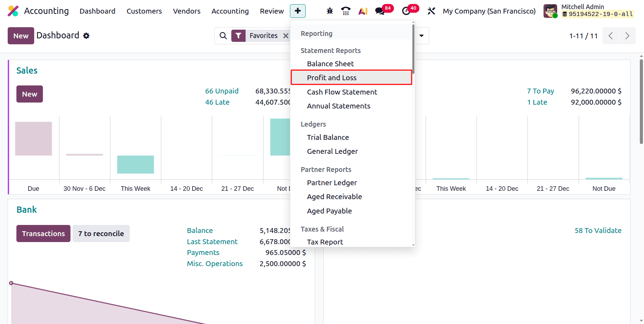
Task: Open the technical tools wrench icon
Action: click(x=431, y=11)
